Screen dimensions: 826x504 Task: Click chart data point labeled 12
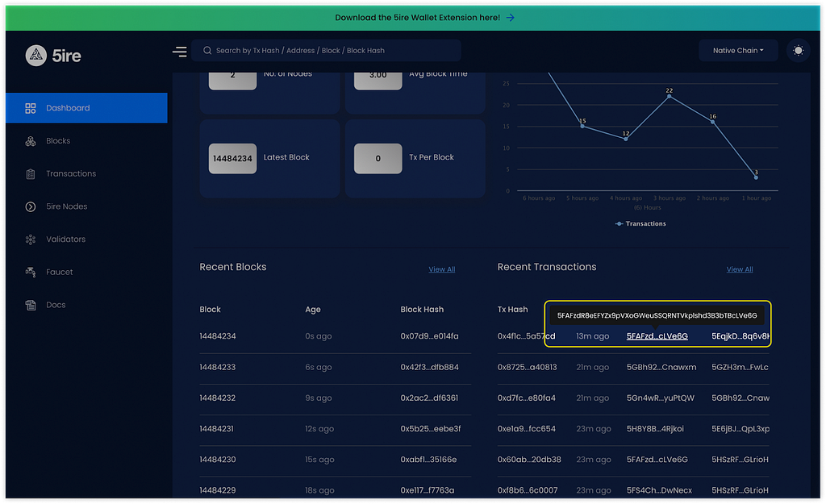626,139
